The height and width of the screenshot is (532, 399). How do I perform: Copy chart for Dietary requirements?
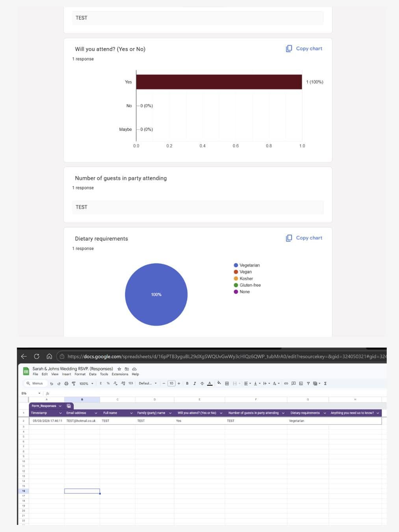[304, 238]
